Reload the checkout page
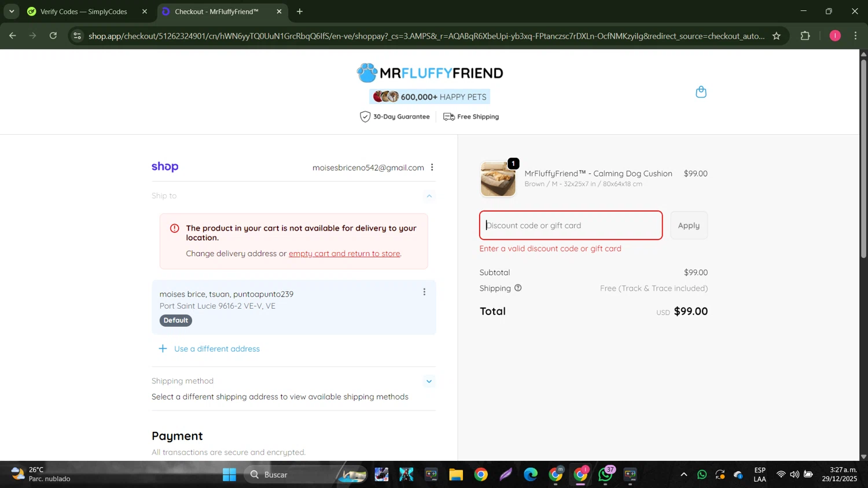This screenshot has height=488, width=868. click(53, 36)
